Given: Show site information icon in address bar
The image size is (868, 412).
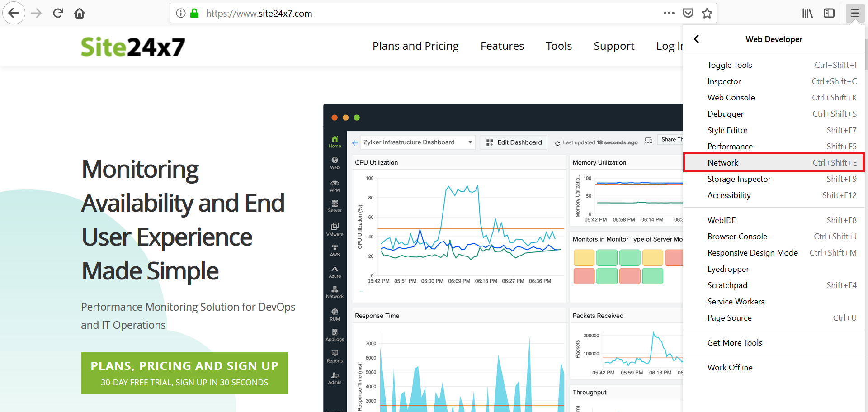Looking at the screenshot, I should (181, 13).
